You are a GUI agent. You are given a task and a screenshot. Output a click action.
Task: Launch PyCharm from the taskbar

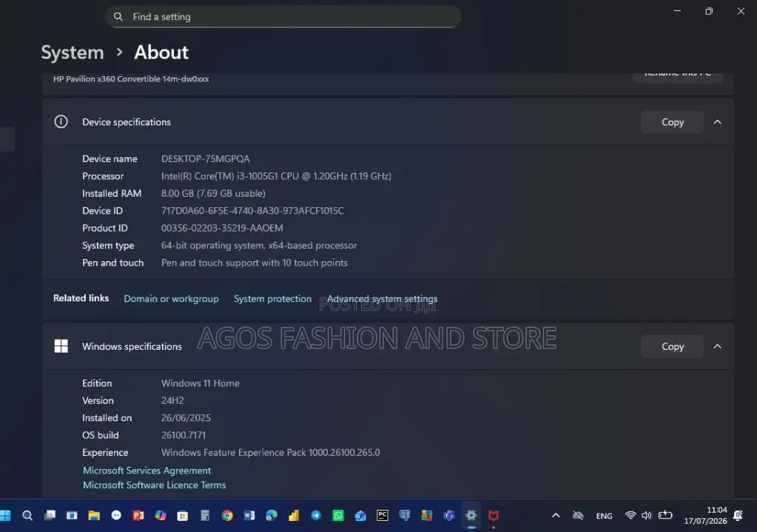click(383, 516)
